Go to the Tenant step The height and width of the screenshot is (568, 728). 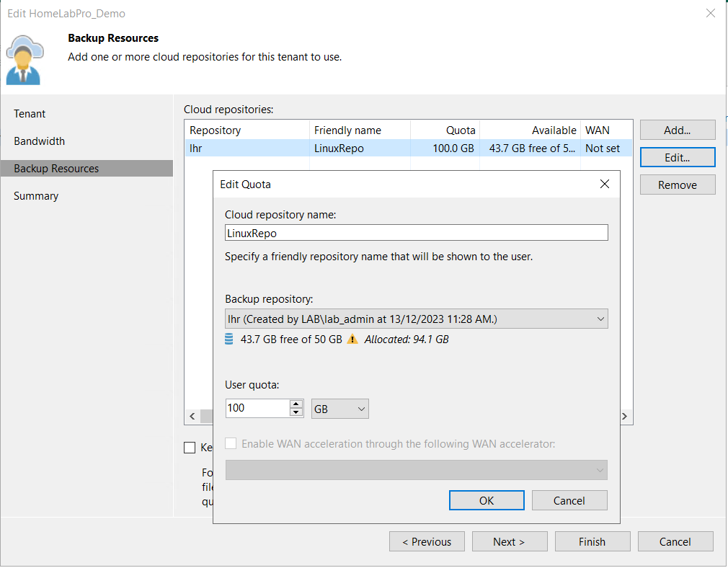(30, 114)
